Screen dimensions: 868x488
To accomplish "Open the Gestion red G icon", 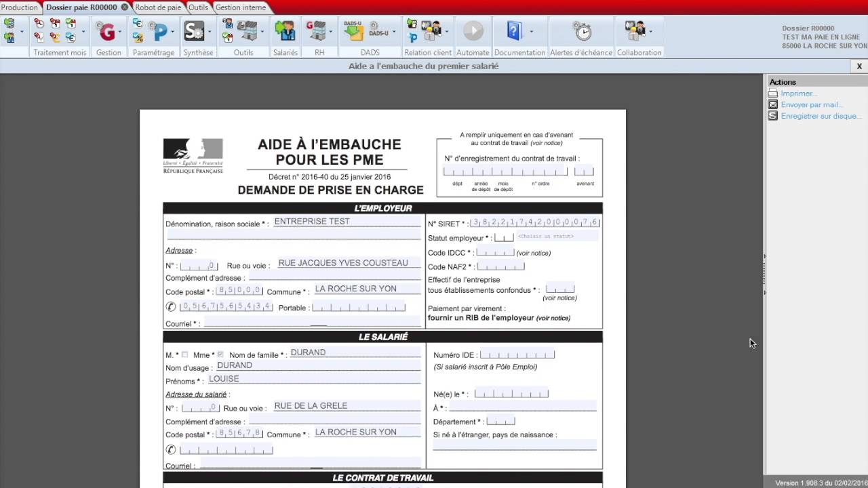I will (106, 31).
